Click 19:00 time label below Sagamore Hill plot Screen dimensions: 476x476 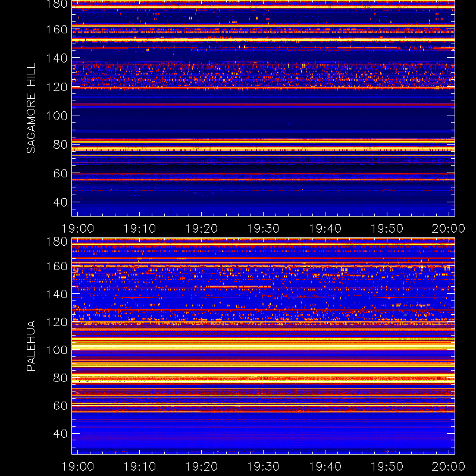pyautogui.click(x=78, y=228)
